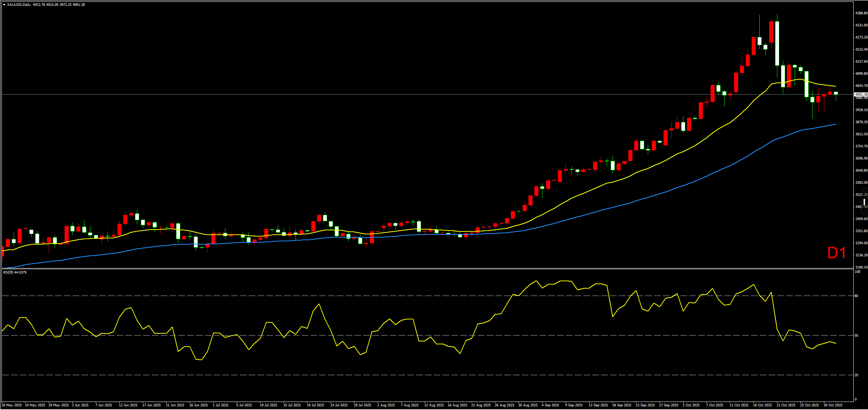
Task: Open the XAUUSD chart dropdown triangle
Action: coord(4,5)
